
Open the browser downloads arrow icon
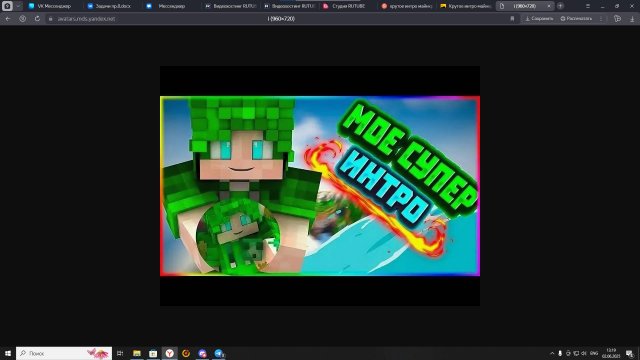(632, 19)
